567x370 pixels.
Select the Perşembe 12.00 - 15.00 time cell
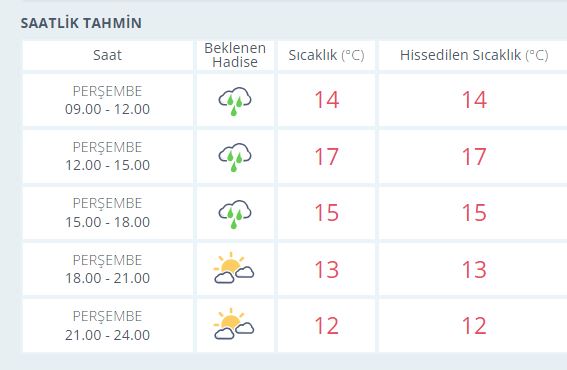(x=107, y=156)
